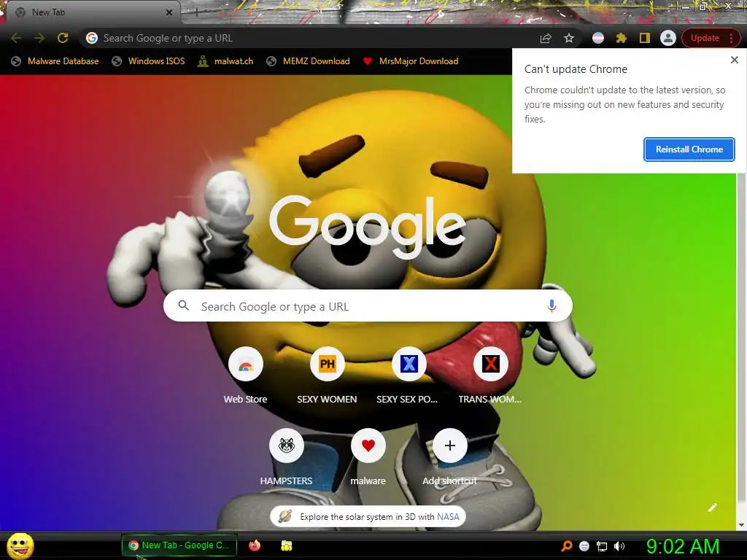The height and width of the screenshot is (560, 747).
Task: Open the Malware Database bookmark
Action: [55, 61]
